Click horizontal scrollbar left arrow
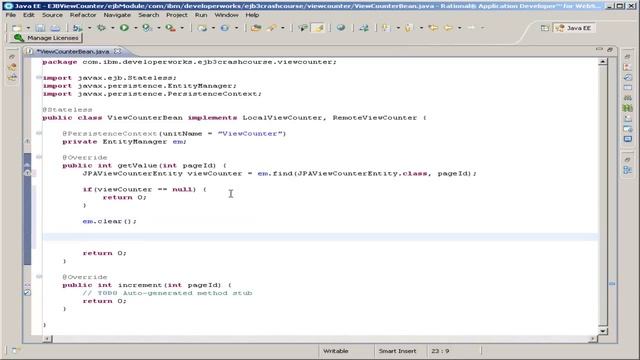 tap(47, 339)
